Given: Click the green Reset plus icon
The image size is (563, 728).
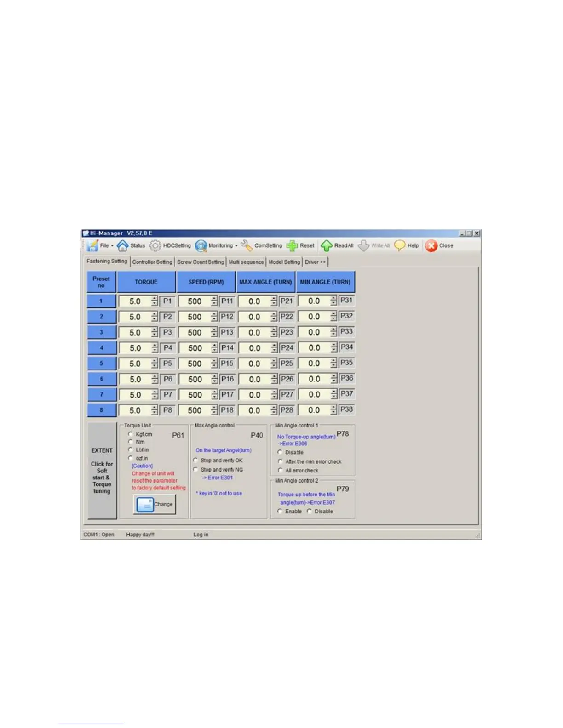Looking at the screenshot, I should [292, 246].
